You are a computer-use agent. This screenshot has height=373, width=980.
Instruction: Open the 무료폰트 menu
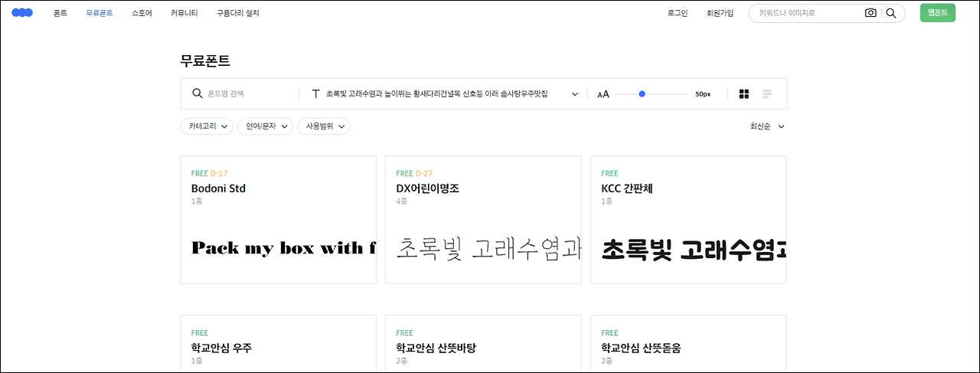(100, 13)
